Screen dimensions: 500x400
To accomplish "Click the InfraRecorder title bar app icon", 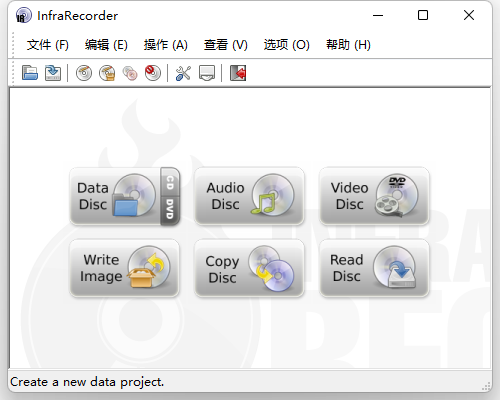I will pos(23,15).
